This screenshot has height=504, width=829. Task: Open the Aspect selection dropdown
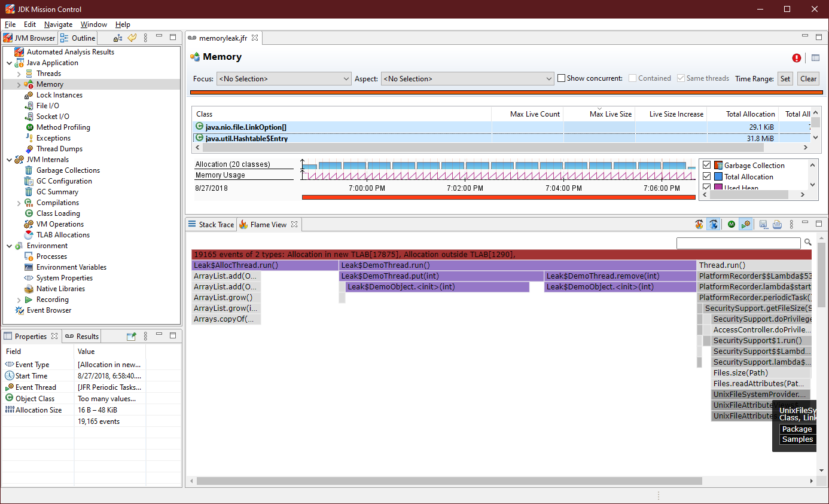point(468,79)
